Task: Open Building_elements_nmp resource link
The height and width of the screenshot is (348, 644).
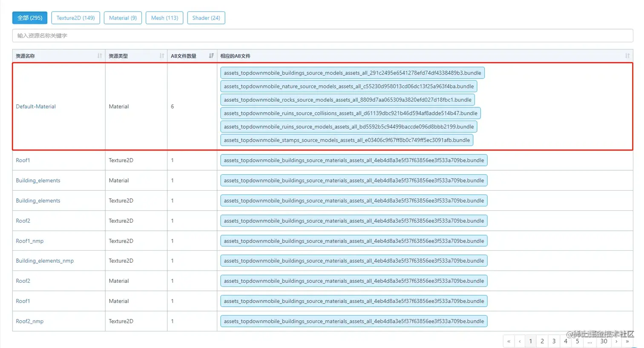Action: coord(45,261)
